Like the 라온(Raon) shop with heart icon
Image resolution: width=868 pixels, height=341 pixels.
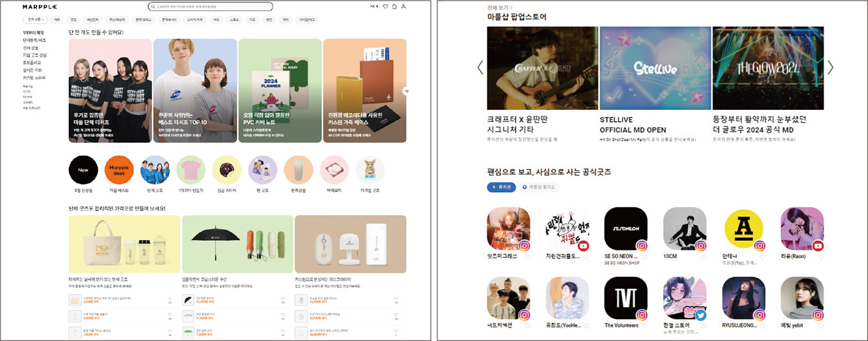[x=820, y=257]
